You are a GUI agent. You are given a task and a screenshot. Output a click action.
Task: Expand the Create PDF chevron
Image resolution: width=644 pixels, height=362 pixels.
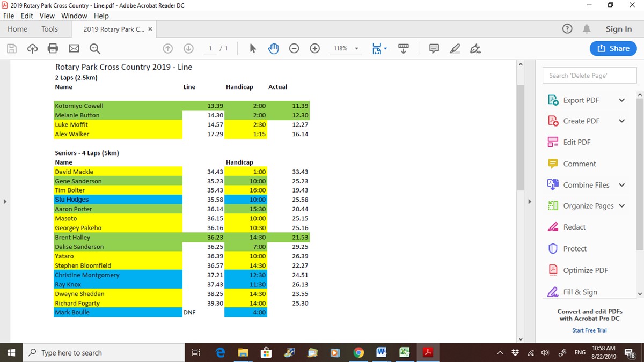coord(622,121)
